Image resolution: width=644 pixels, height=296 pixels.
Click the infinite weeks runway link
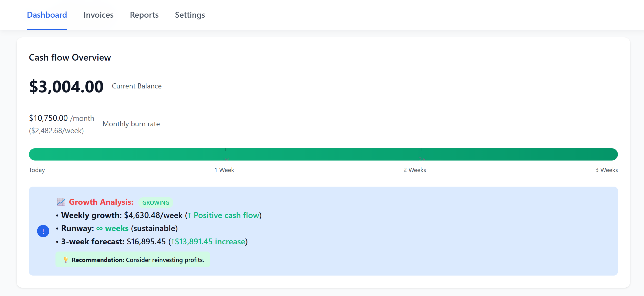(112, 228)
